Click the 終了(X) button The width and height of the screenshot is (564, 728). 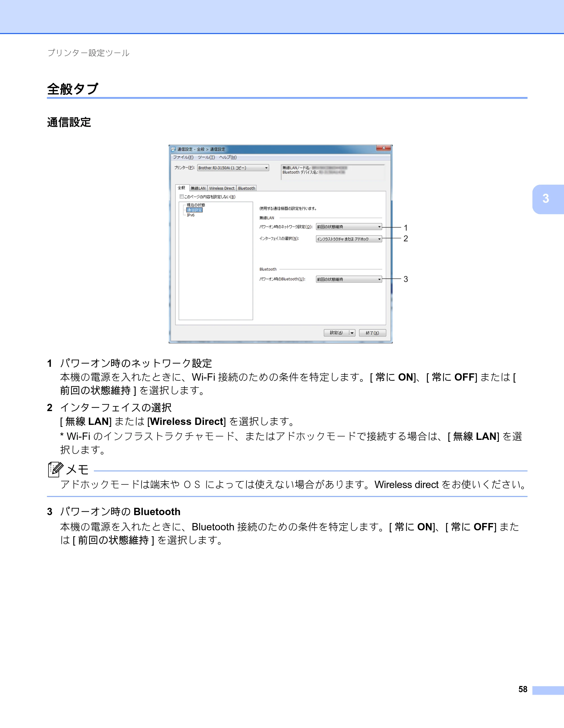point(372,333)
